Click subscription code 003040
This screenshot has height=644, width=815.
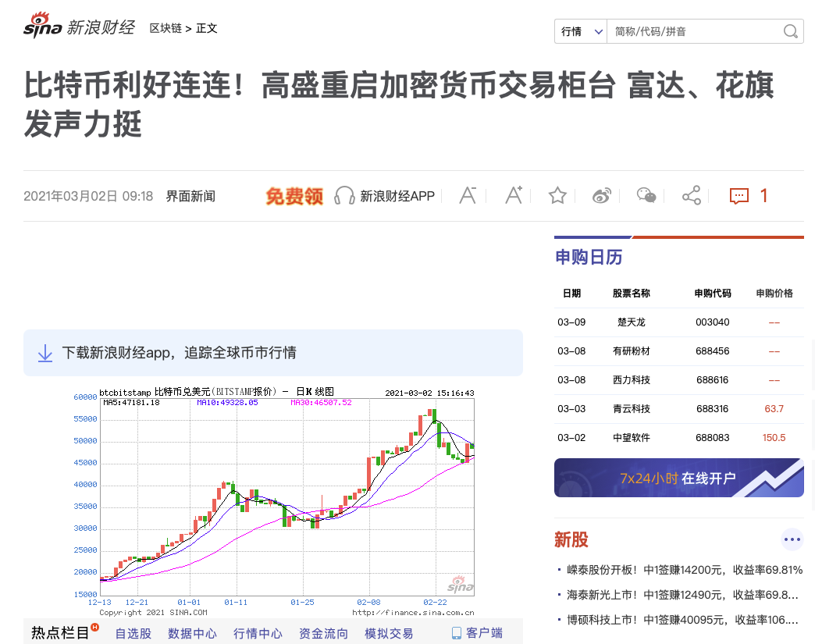712,322
